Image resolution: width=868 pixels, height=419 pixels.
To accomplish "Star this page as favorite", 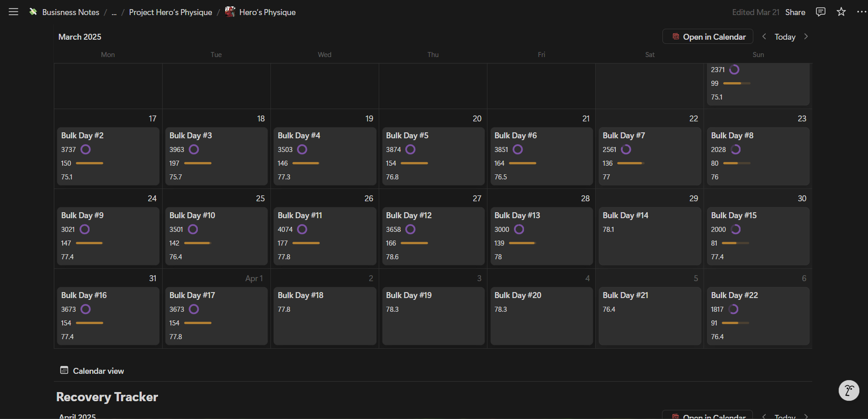I will pos(841,12).
